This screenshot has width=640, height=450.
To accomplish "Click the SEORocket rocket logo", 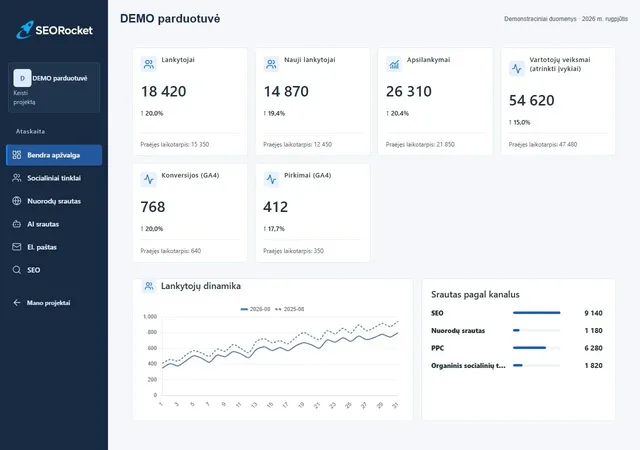I will [24, 30].
